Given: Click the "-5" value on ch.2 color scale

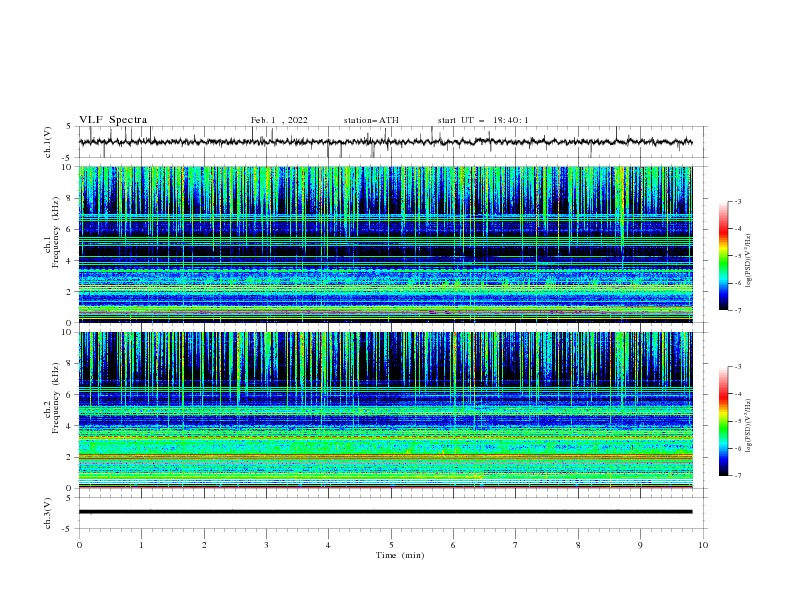Looking at the screenshot, I should click(x=737, y=421).
